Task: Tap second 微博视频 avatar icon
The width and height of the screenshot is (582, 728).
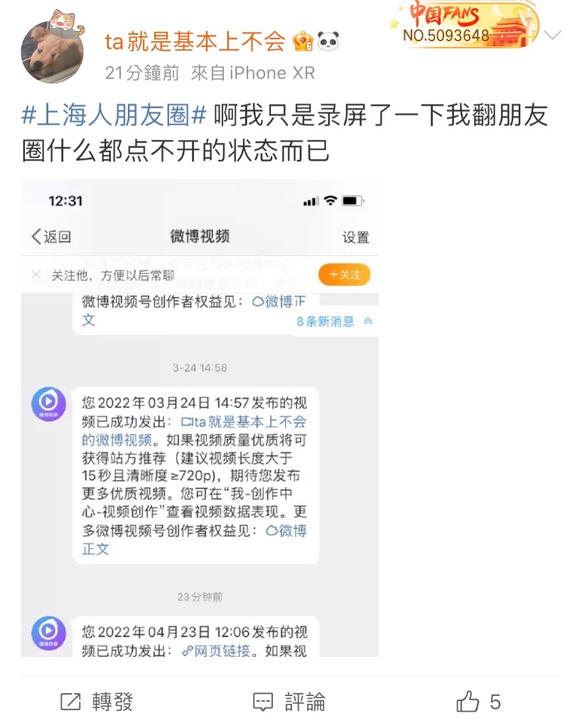Action: tap(48, 632)
